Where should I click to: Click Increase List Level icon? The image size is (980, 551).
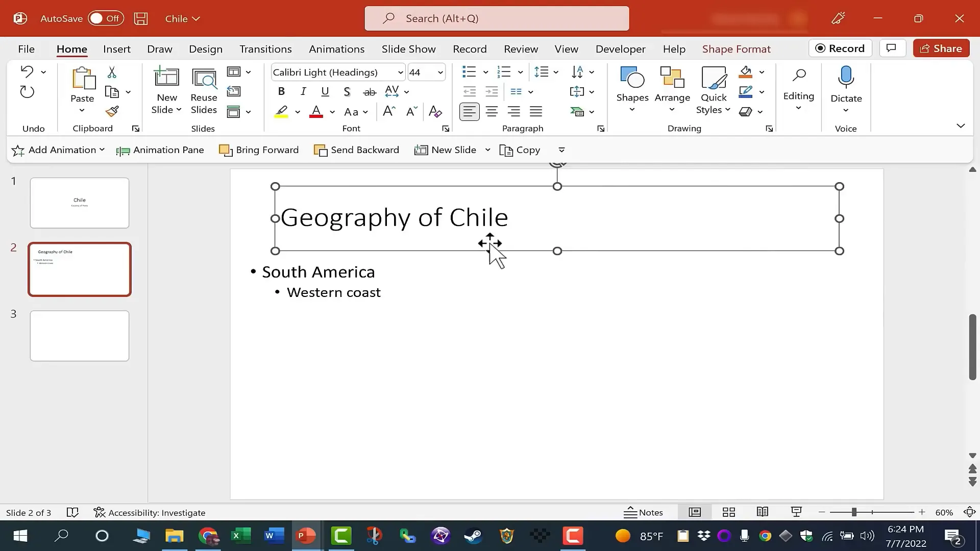coord(492,92)
